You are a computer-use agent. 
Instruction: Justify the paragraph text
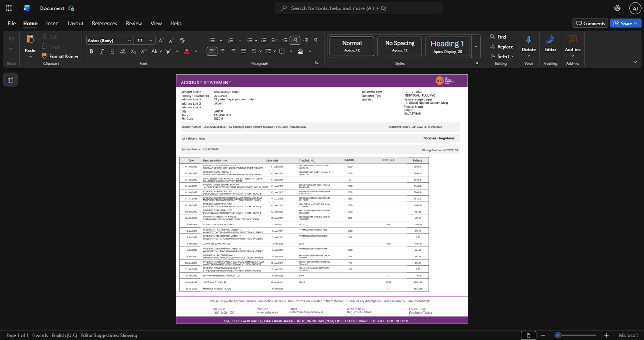243,51
